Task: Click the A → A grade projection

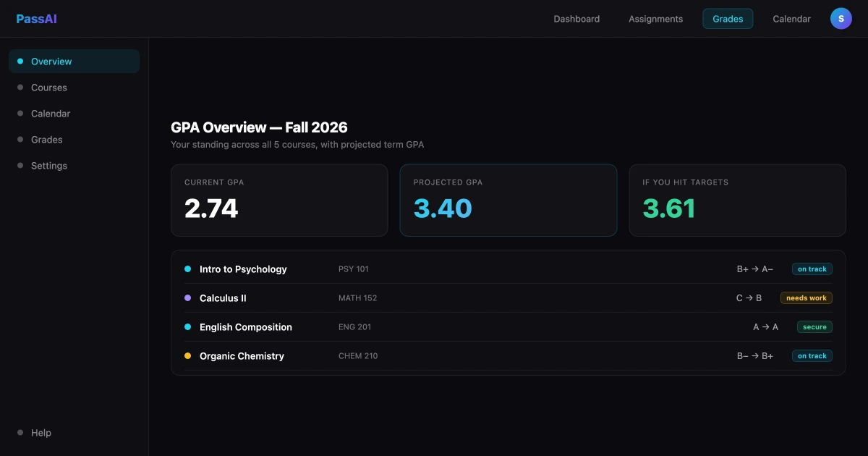Action: (x=766, y=327)
